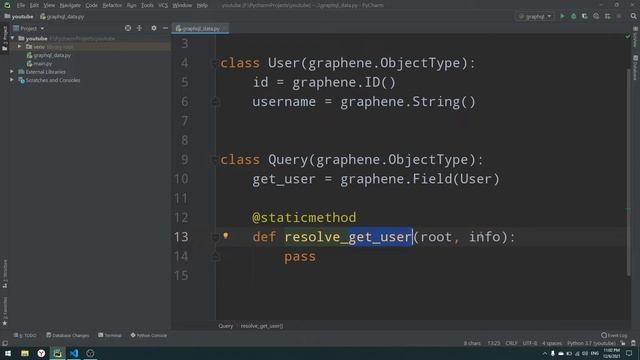Image resolution: width=640 pixels, height=360 pixels.
Task: Open the Project view selector dropdown
Action: pos(29,28)
